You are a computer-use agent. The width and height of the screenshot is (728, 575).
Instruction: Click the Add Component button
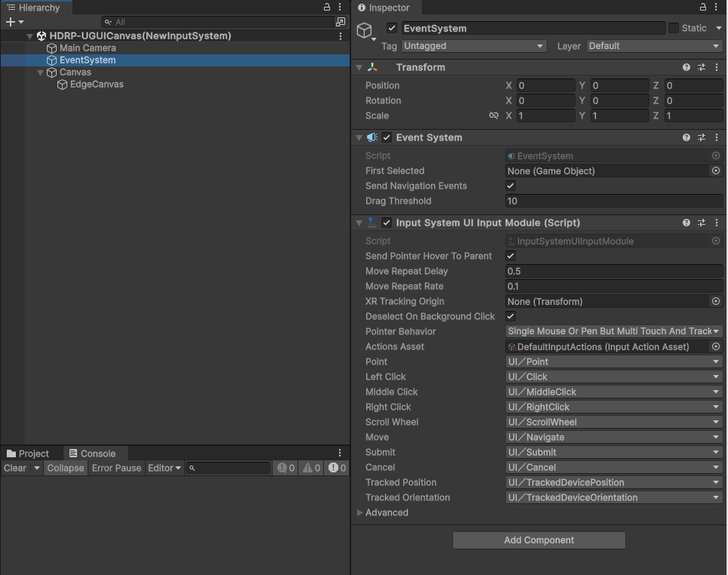538,540
